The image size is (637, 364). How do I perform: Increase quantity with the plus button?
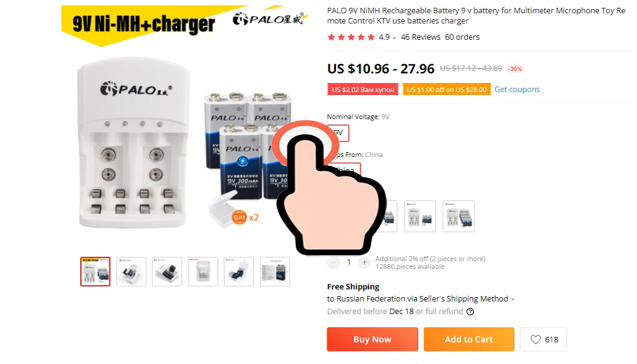(x=364, y=262)
